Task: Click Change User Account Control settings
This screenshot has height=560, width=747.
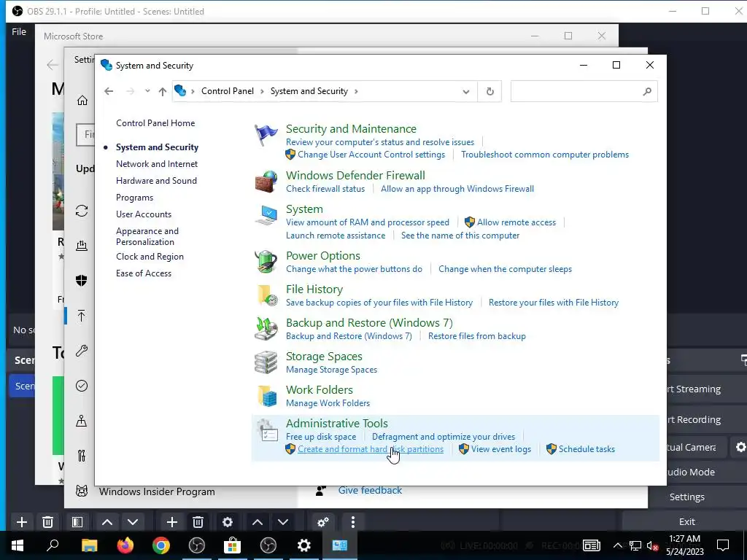Action: tap(371, 155)
